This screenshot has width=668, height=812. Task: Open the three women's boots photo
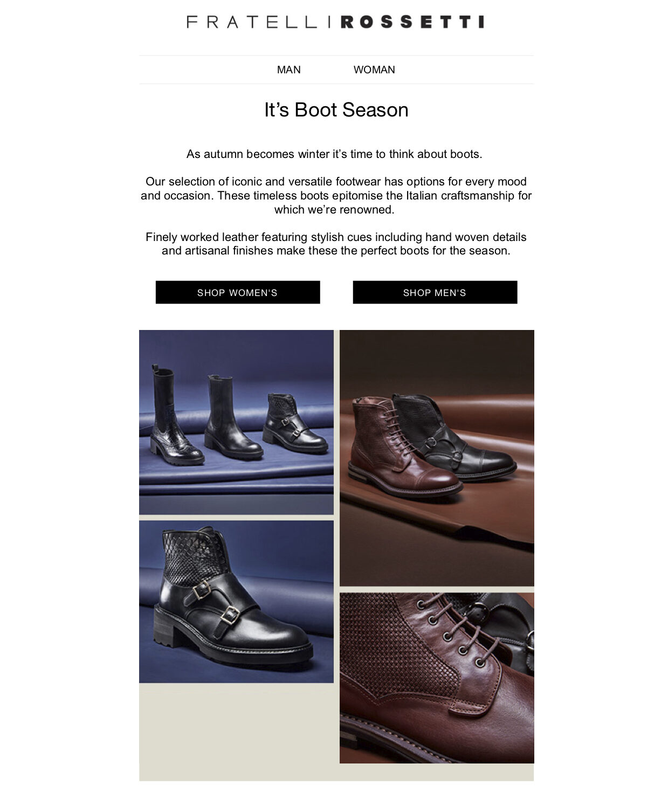[236, 422]
